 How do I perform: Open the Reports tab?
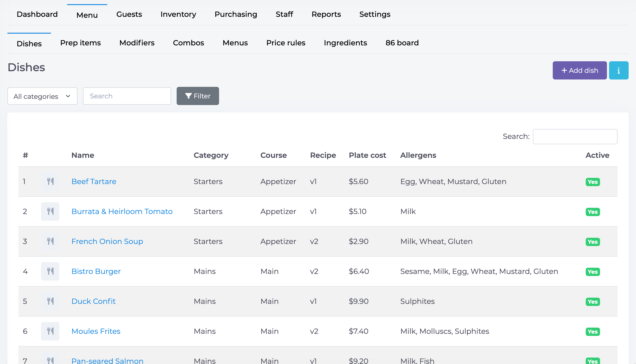click(x=326, y=15)
